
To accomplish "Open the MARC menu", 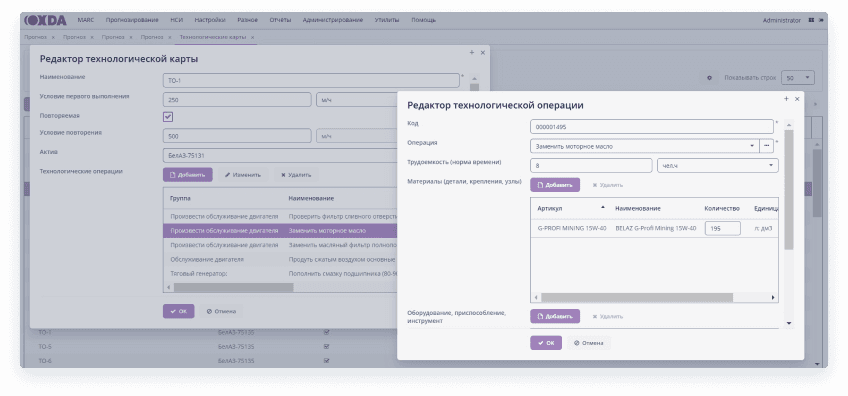I will (85, 21).
